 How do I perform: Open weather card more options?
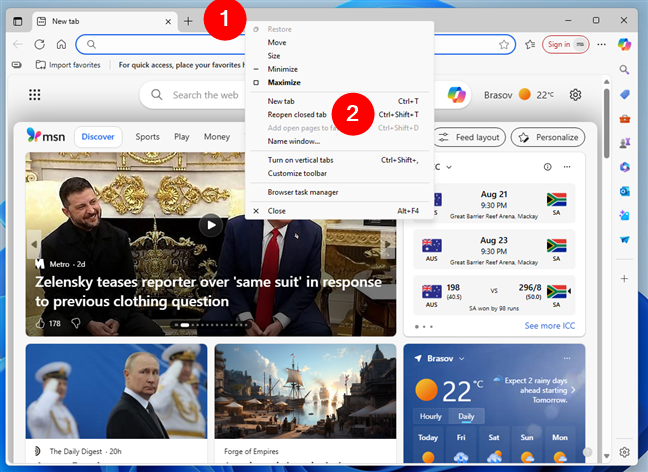567,358
